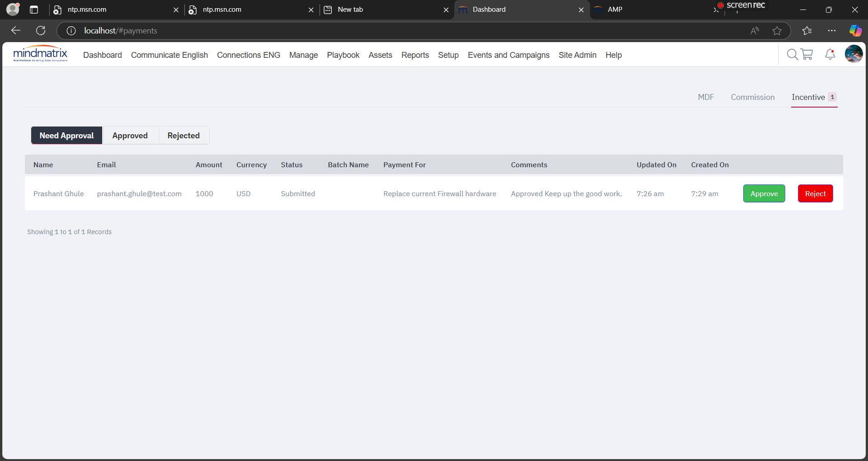
Task: Click the Mindmatrix logo
Action: 40,54
